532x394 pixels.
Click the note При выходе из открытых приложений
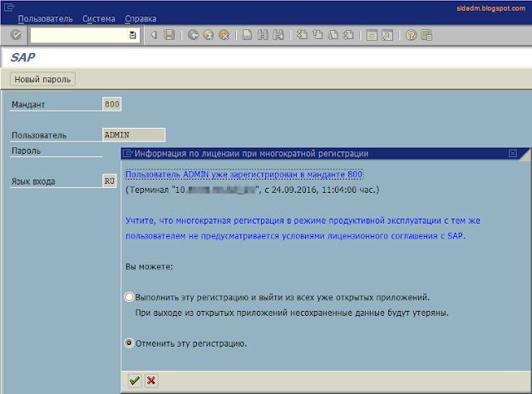click(x=292, y=313)
